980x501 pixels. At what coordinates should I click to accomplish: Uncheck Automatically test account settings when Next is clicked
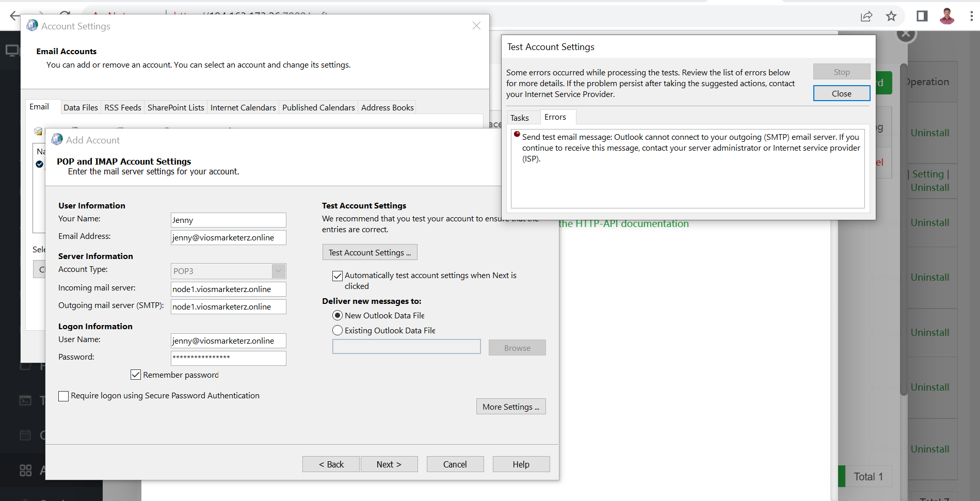[338, 276]
